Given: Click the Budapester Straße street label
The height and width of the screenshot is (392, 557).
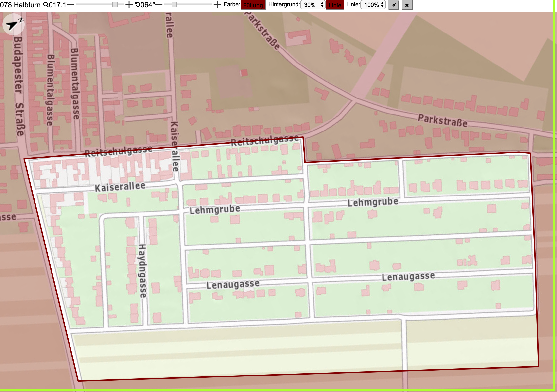Looking at the screenshot, I should click(x=19, y=86).
